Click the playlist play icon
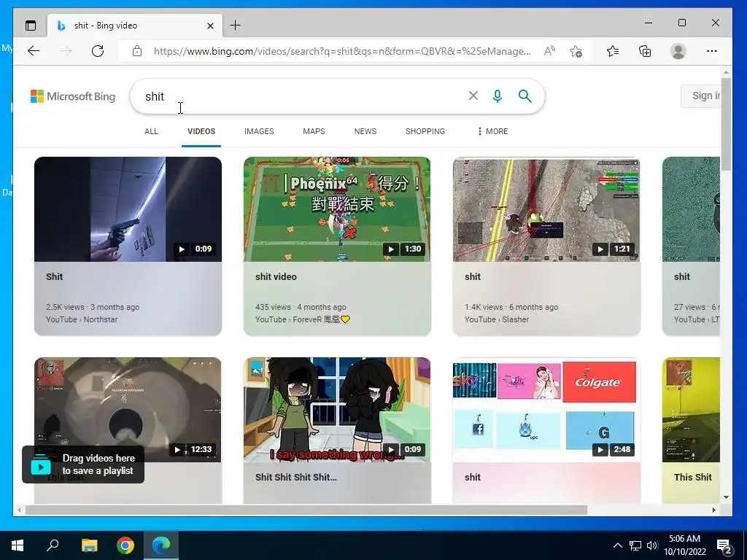Image resolution: width=747 pixels, height=560 pixels. pyautogui.click(x=41, y=467)
